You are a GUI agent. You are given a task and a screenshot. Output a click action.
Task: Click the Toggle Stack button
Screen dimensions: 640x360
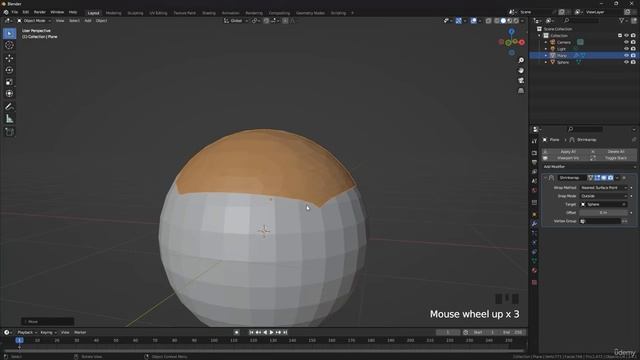click(x=613, y=158)
